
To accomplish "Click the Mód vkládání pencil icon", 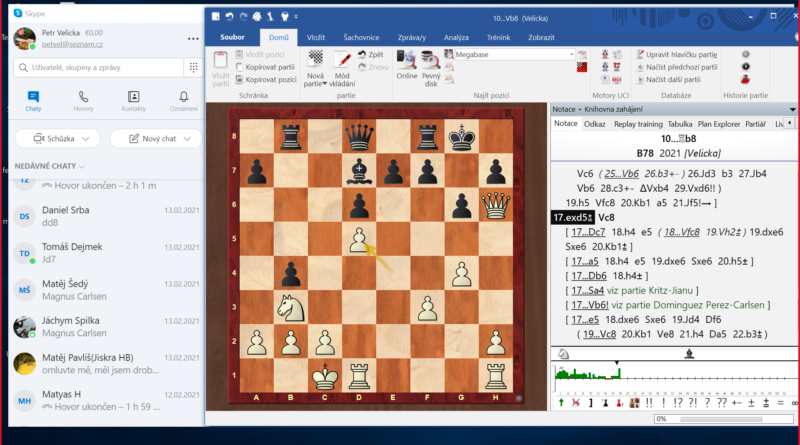I will coord(342,60).
